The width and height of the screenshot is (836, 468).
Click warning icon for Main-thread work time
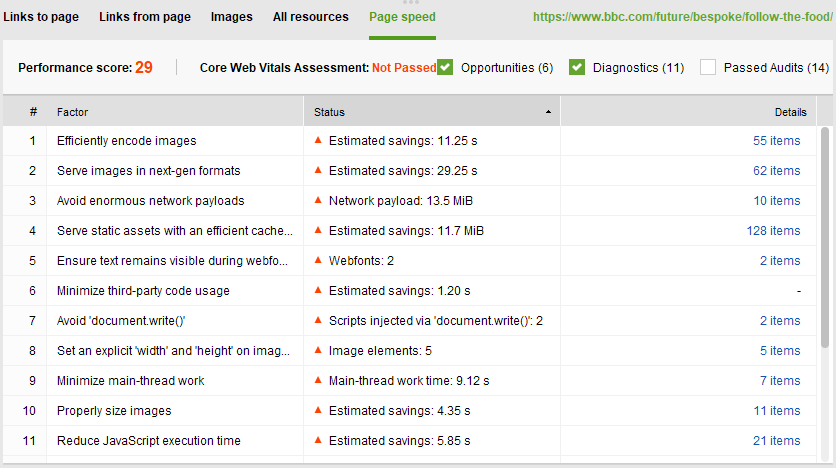(x=318, y=380)
